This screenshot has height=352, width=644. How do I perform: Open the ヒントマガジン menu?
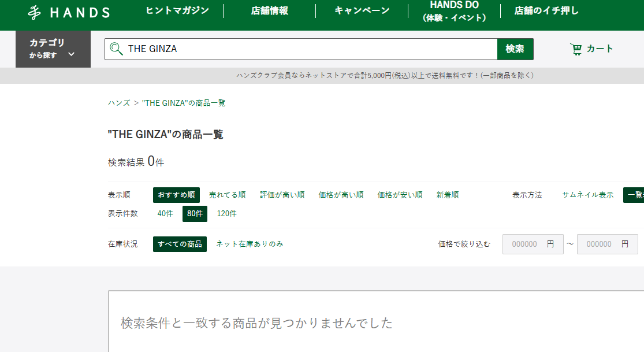tap(177, 10)
